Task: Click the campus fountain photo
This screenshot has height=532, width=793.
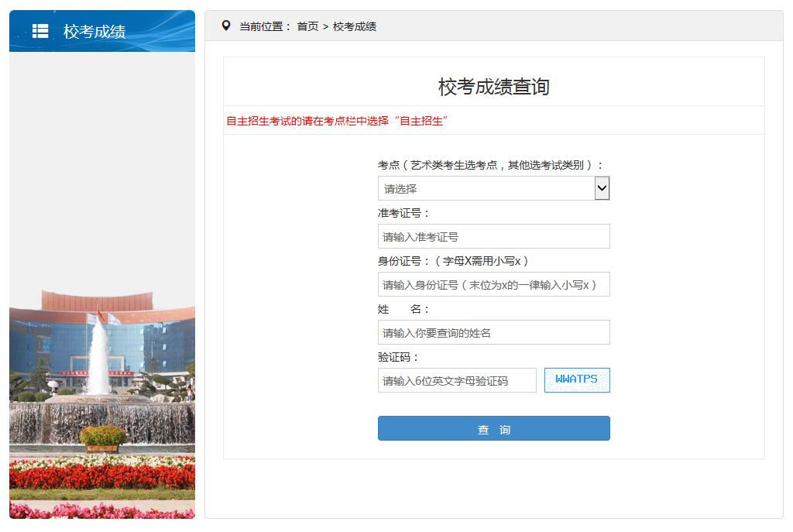Action: point(102,404)
